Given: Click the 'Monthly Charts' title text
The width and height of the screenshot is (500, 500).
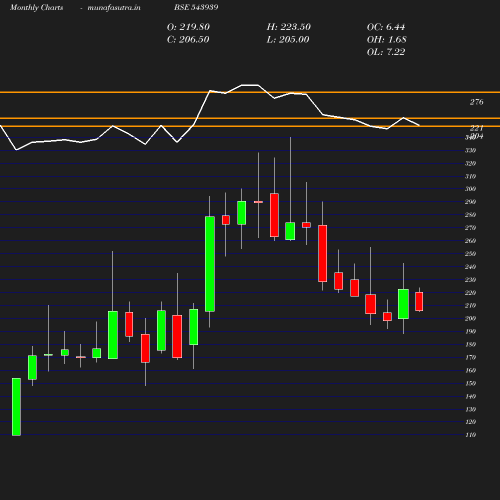Looking at the screenshot, I should coord(36,7).
